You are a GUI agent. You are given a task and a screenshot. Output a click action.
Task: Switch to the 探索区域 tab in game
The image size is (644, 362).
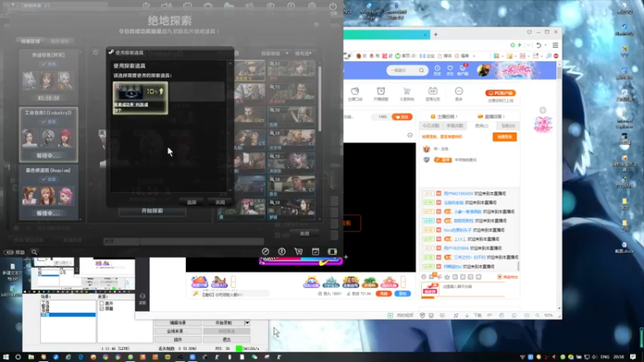(x=31, y=41)
